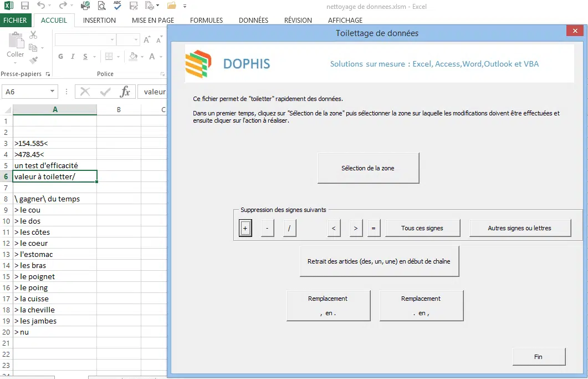Expand the Name Box dropdown showing A6
Image resolution: width=588 pixels, height=379 pixels.
coord(53,92)
